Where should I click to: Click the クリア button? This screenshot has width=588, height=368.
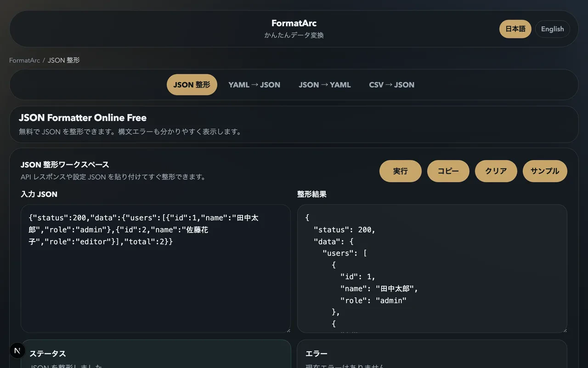click(496, 171)
